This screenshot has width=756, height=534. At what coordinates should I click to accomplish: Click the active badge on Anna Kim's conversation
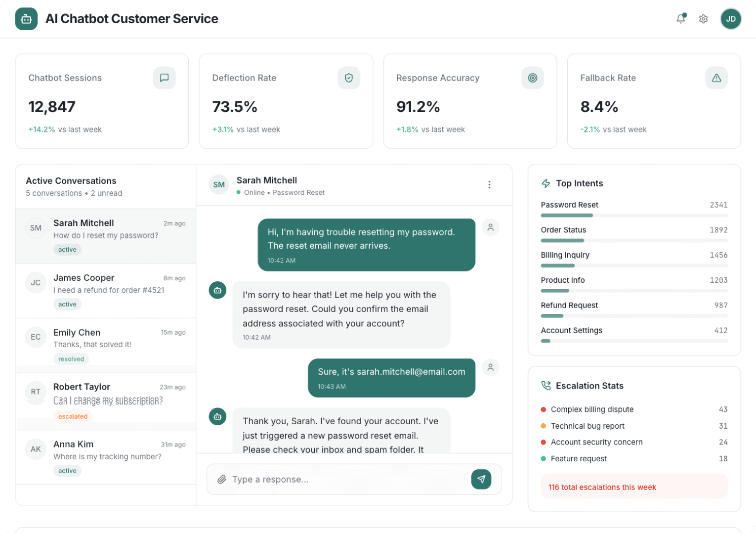click(67, 471)
